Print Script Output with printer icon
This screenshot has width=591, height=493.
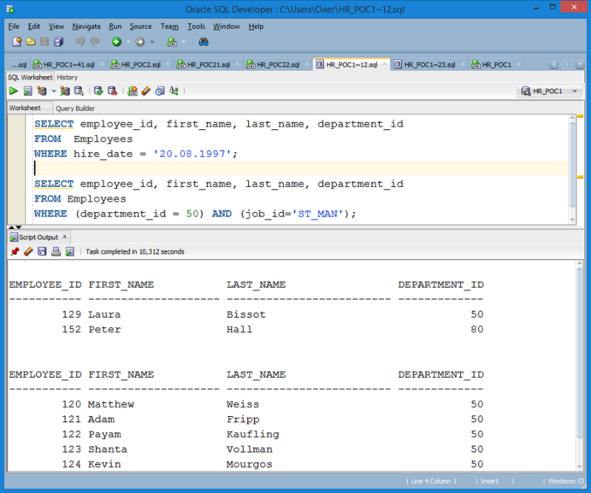pos(56,251)
